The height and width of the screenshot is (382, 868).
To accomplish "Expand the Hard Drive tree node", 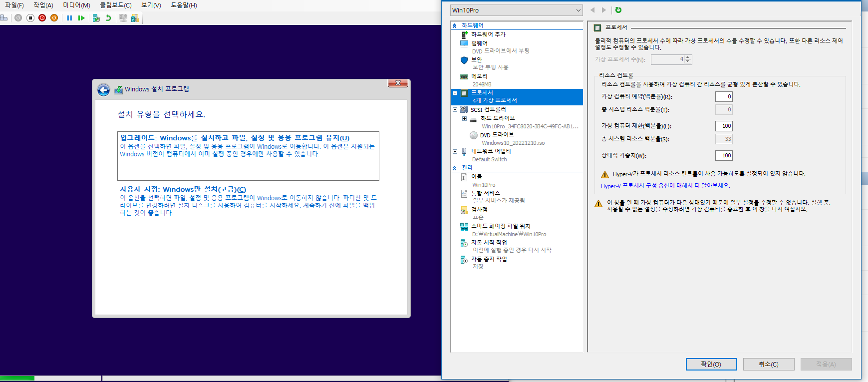I will [464, 118].
